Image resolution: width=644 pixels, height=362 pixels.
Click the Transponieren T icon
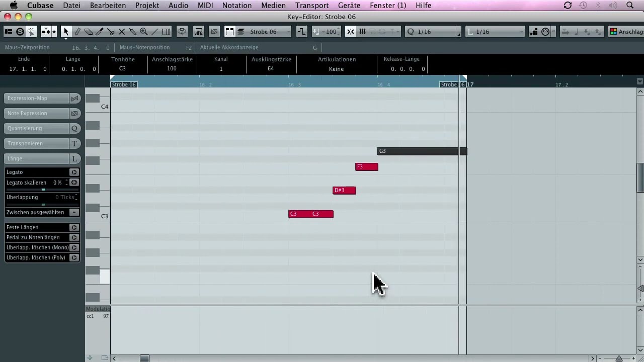tap(74, 143)
